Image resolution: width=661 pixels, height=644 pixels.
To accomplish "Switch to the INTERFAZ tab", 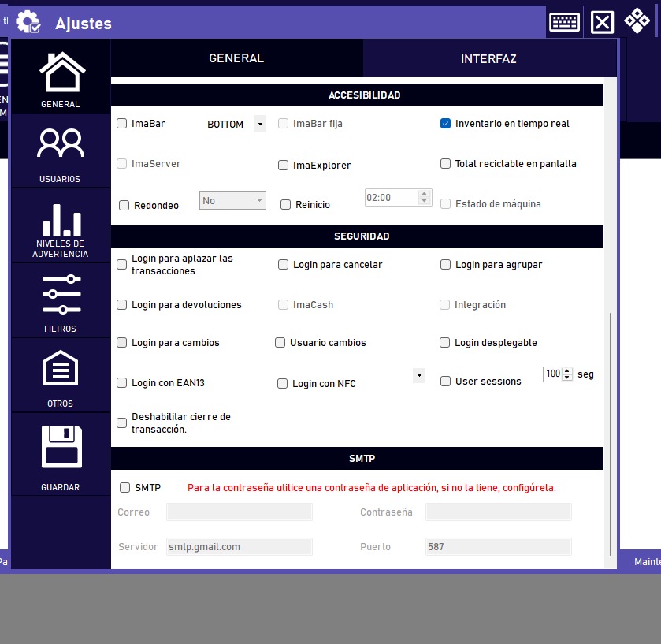I will [488, 59].
